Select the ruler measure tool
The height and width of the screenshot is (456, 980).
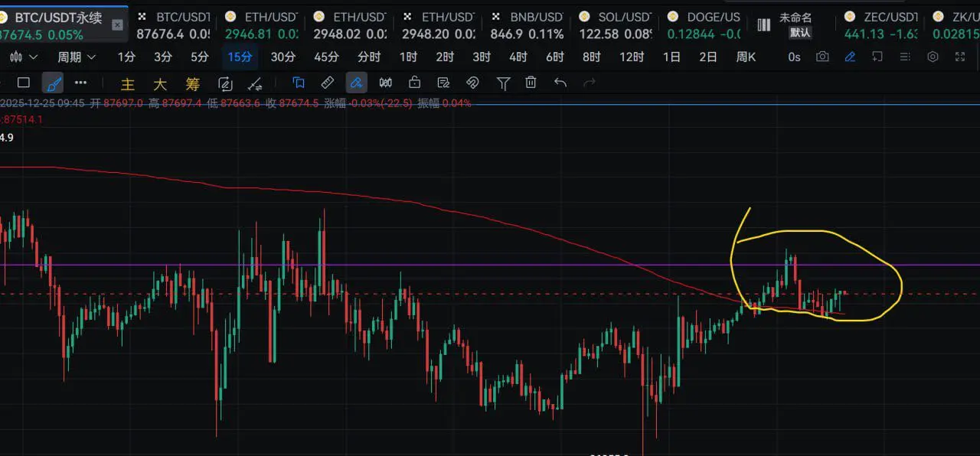point(327,83)
